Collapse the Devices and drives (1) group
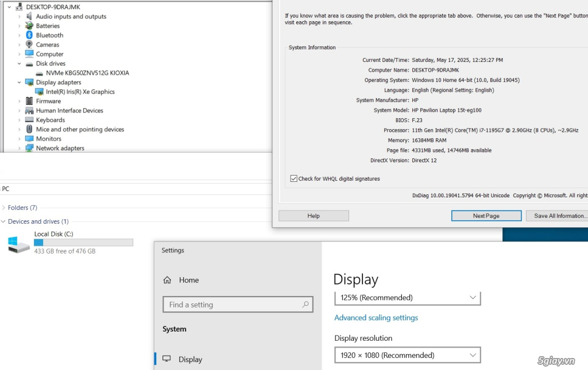The image size is (588, 370). (3, 221)
